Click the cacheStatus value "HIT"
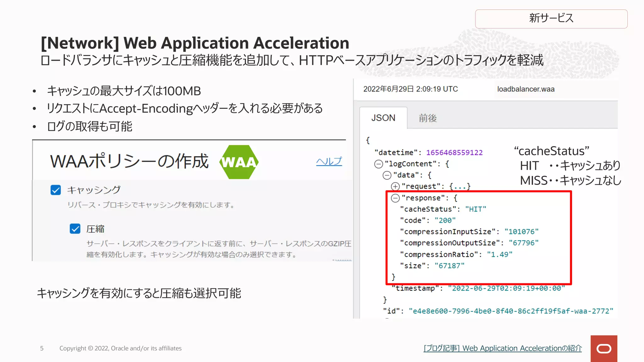 (x=475, y=209)
